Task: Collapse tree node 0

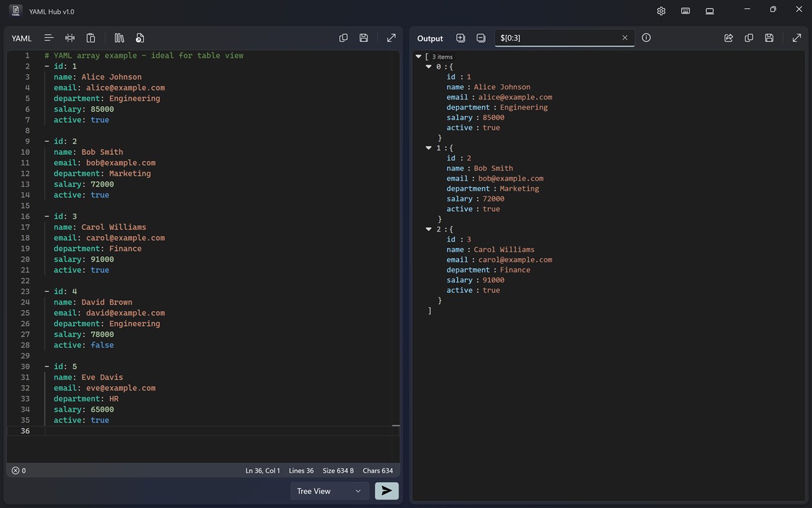Action: [429, 66]
